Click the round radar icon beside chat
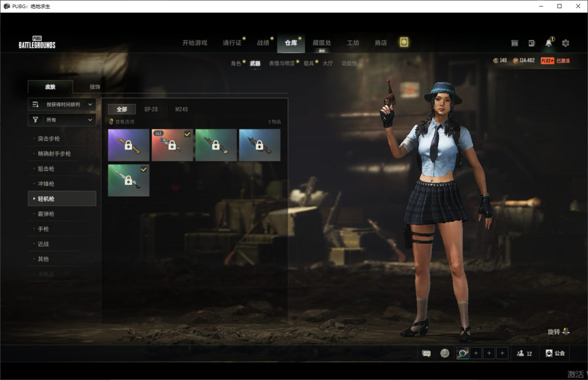The height and width of the screenshot is (380, 588). [445, 353]
